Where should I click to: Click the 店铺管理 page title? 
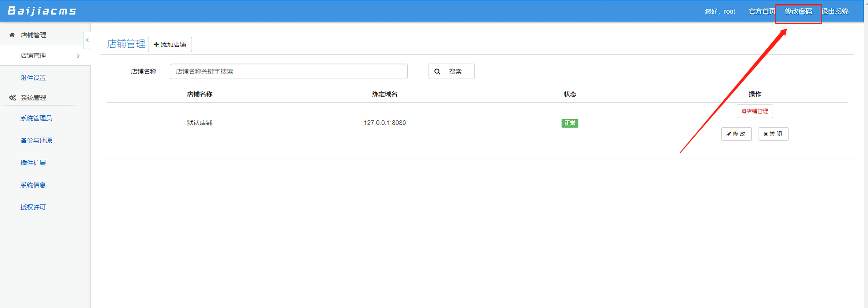coord(126,44)
